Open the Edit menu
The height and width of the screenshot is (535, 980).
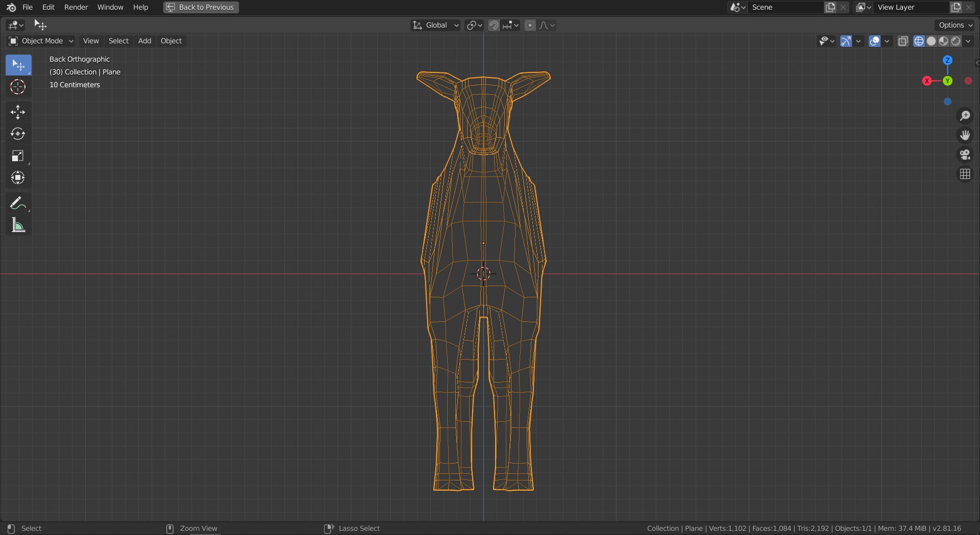[48, 7]
